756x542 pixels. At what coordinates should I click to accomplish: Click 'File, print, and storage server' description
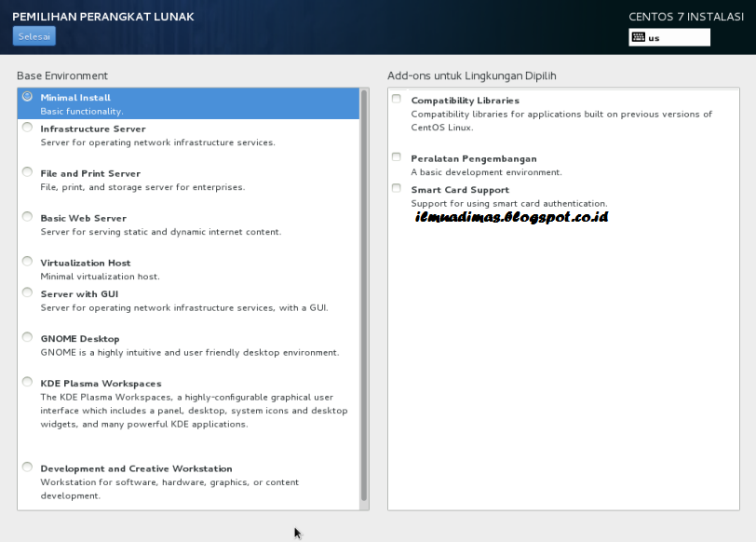click(x=142, y=187)
